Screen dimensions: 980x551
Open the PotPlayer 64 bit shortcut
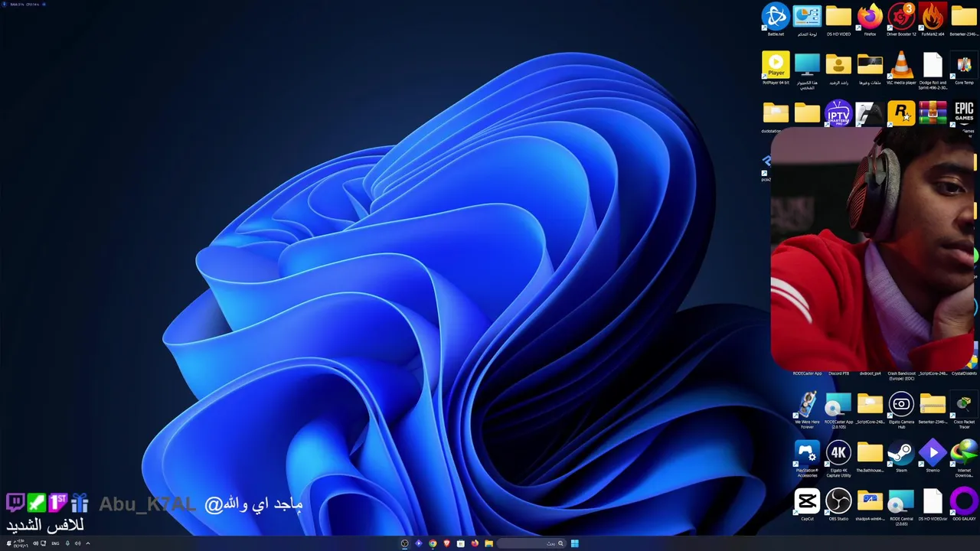[776, 69]
